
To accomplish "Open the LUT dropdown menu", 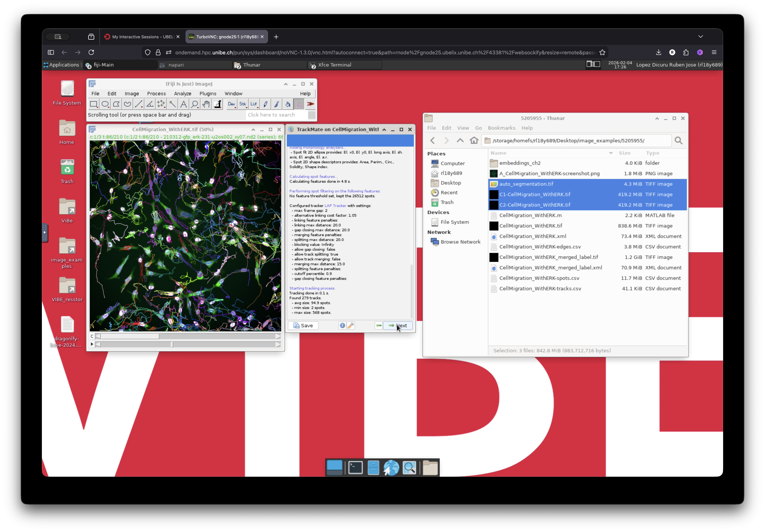I will [254, 104].
